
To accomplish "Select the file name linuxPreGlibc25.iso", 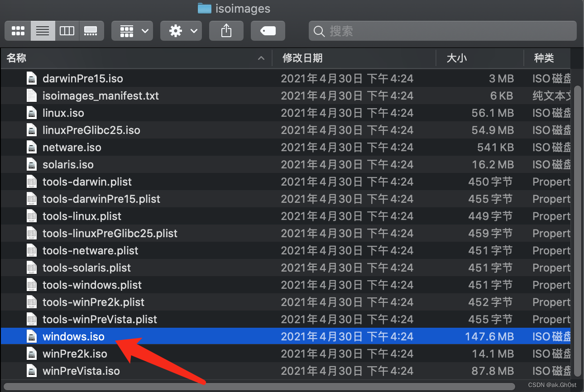I will click(x=91, y=130).
